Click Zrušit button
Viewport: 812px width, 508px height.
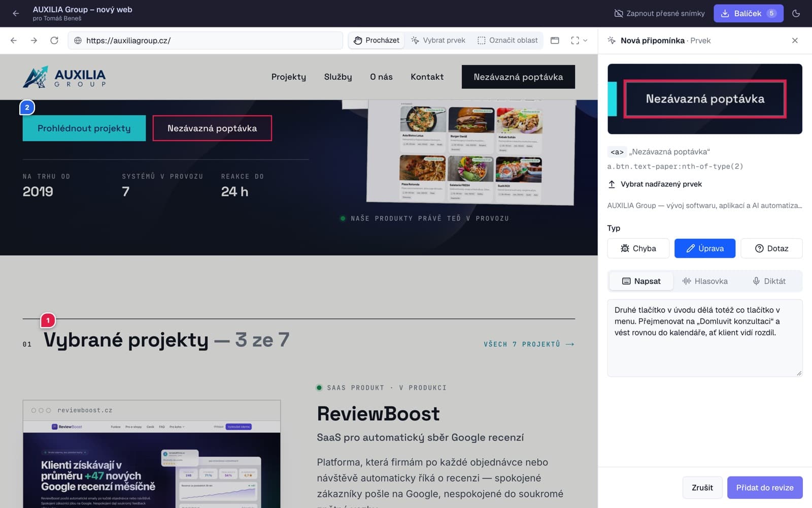tap(702, 488)
